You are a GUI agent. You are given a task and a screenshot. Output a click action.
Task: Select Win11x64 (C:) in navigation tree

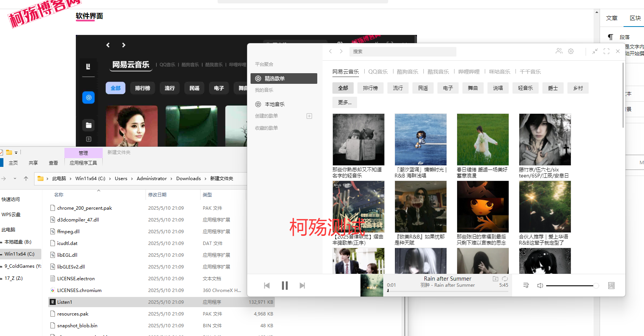point(19,254)
